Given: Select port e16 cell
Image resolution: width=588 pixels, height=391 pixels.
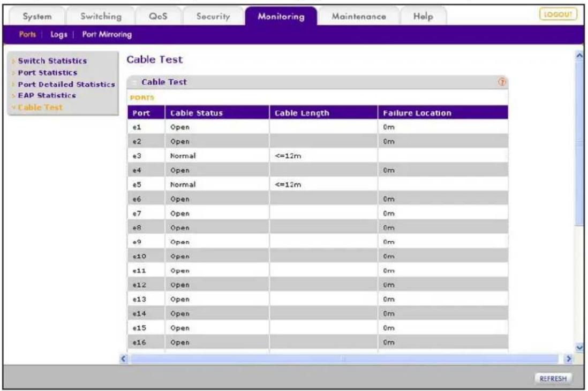Looking at the screenshot, I should (x=146, y=342).
